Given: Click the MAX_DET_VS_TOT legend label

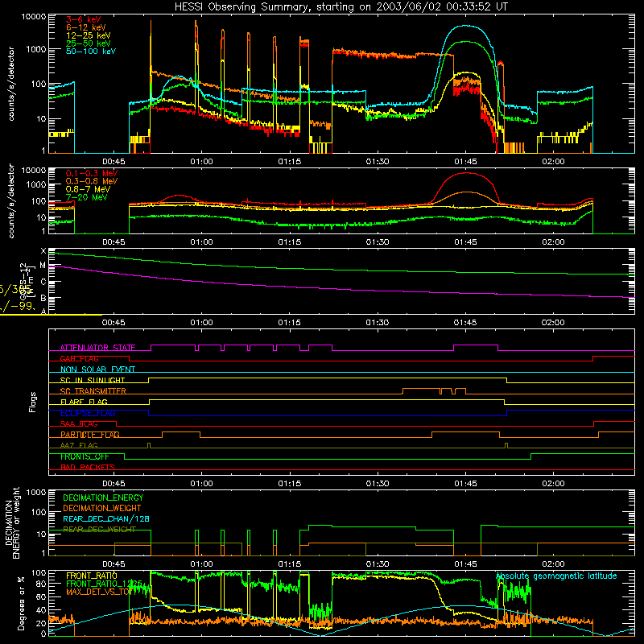Looking at the screenshot, I should (x=99, y=592).
